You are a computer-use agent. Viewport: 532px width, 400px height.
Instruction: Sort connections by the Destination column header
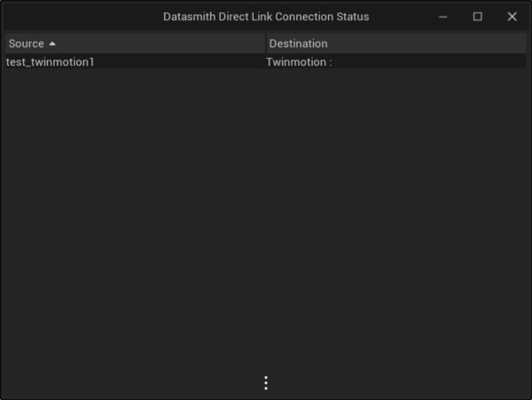298,43
